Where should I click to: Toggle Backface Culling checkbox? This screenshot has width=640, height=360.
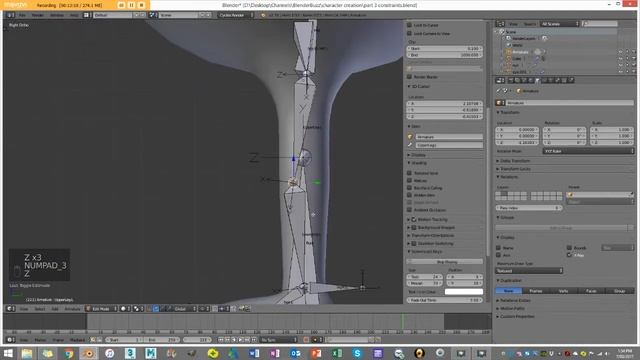pyautogui.click(x=409, y=188)
